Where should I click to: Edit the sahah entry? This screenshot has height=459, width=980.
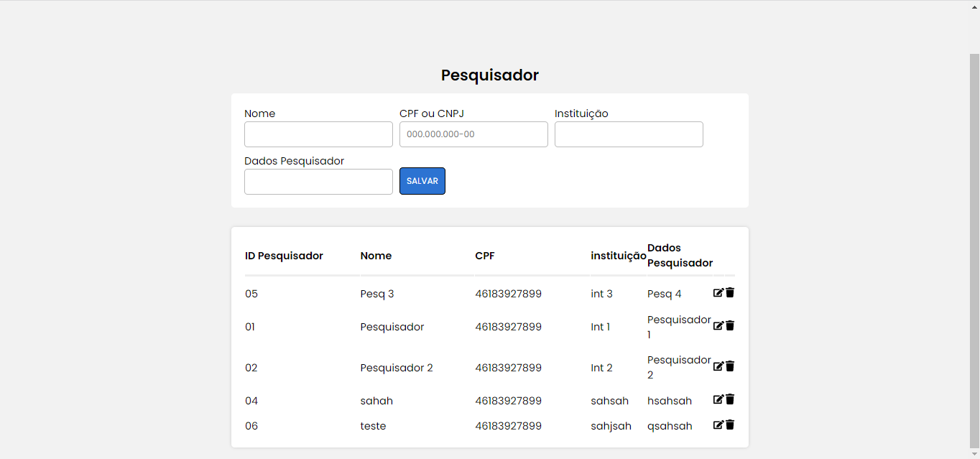(718, 399)
